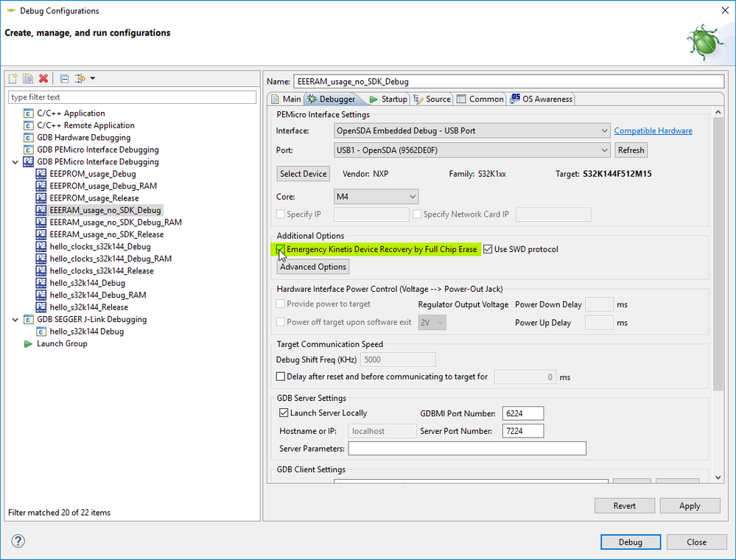
Task: Click the EEERAM_usage_no_SDK_Release configuration icon
Action: click(x=41, y=234)
